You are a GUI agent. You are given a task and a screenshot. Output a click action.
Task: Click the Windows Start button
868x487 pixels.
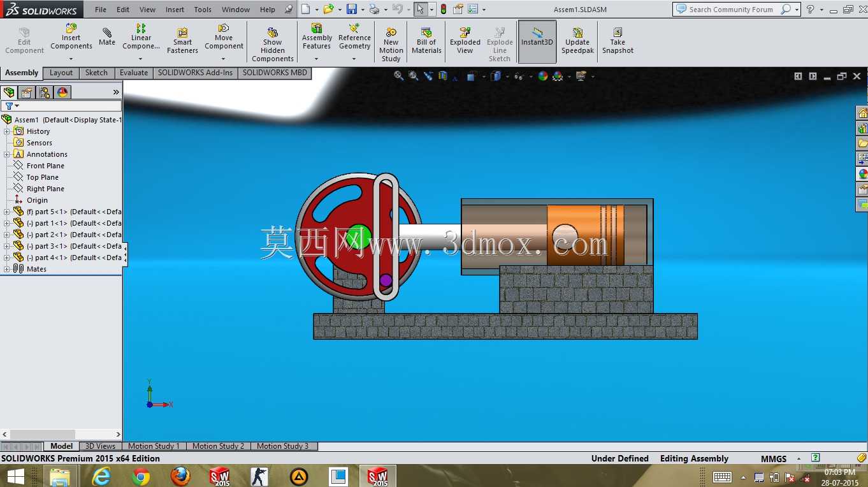tap(15, 476)
